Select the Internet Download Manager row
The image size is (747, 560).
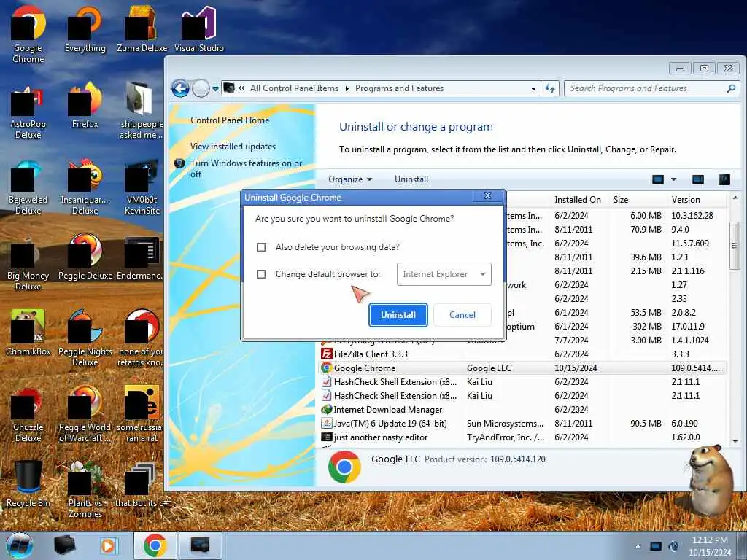click(x=523, y=410)
